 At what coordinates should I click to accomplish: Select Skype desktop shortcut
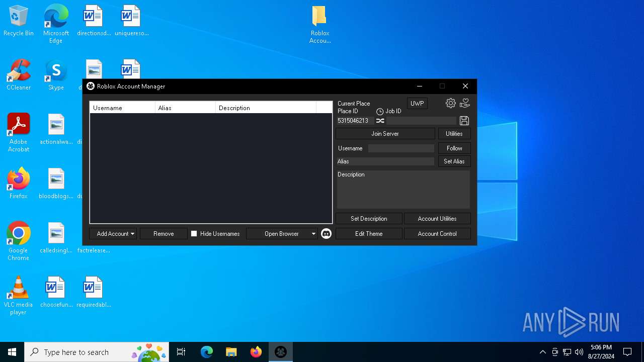click(x=56, y=75)
